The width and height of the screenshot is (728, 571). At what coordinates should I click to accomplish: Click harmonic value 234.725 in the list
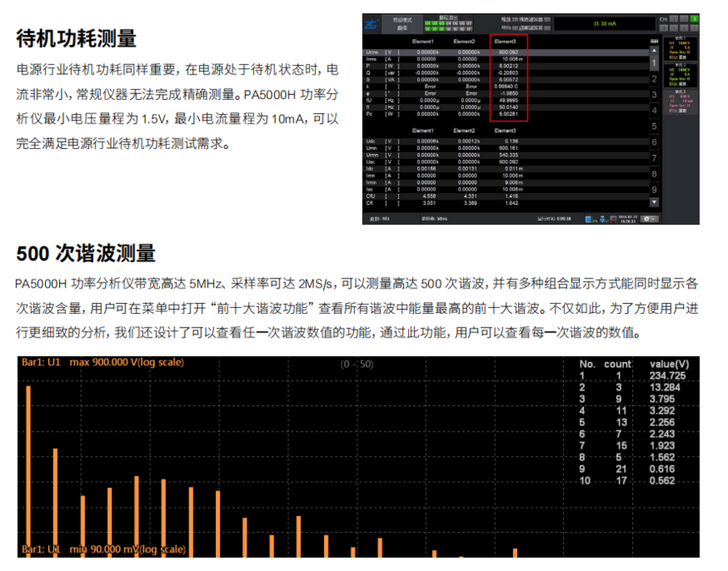click(x=668, y=376)
